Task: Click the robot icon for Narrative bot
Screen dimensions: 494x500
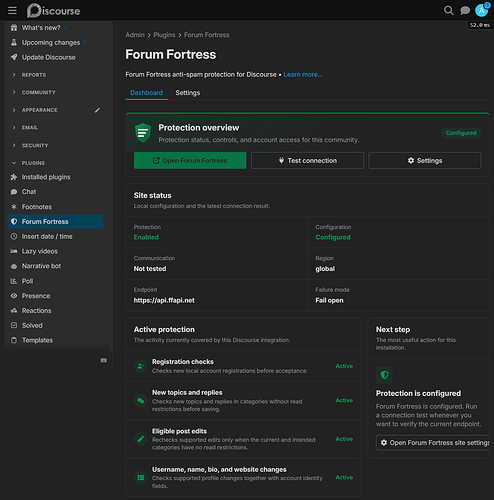Action: [x=14, y=266]
